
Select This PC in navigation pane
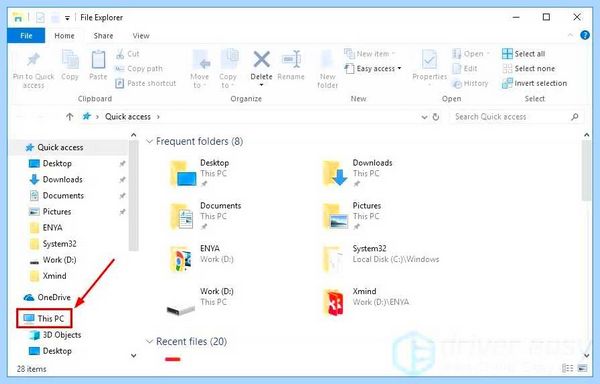coord(44,319)
